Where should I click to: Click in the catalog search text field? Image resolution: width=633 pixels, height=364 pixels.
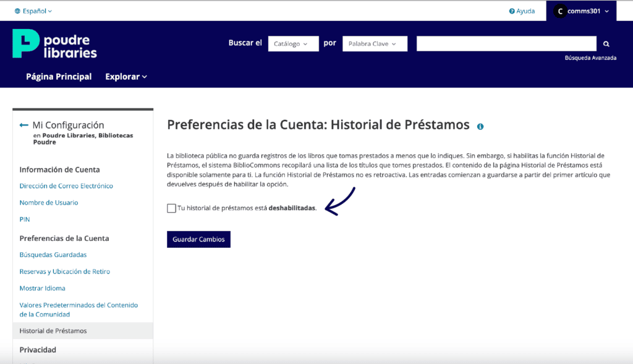coord(506,44)
